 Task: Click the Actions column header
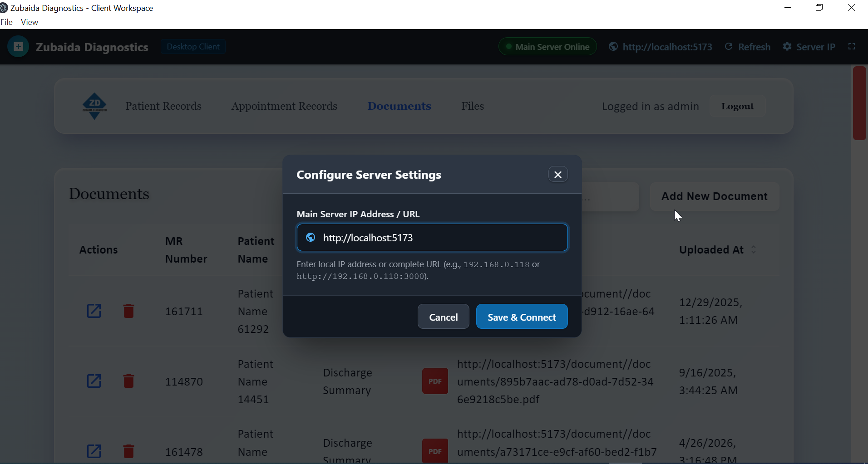click(99, 250)
